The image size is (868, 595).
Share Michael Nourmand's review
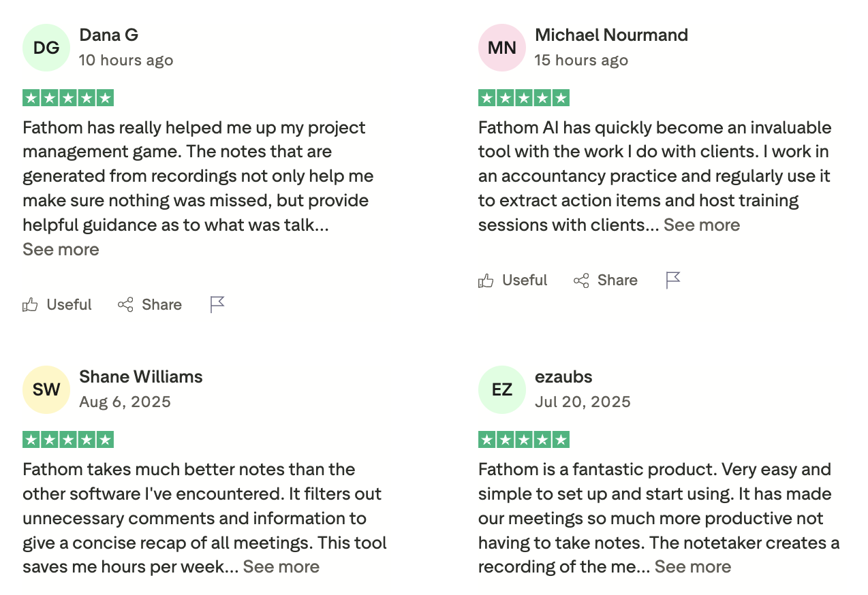click(x=605, y=280)
